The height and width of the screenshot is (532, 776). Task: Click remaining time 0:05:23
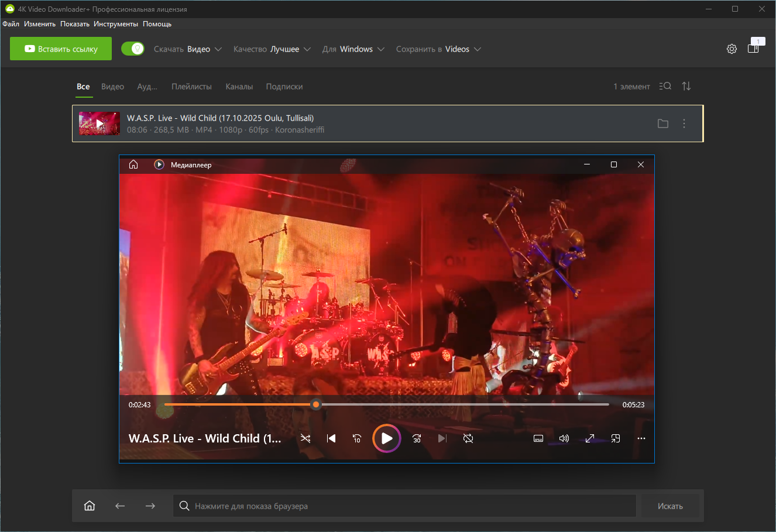(x=634, y=404)
